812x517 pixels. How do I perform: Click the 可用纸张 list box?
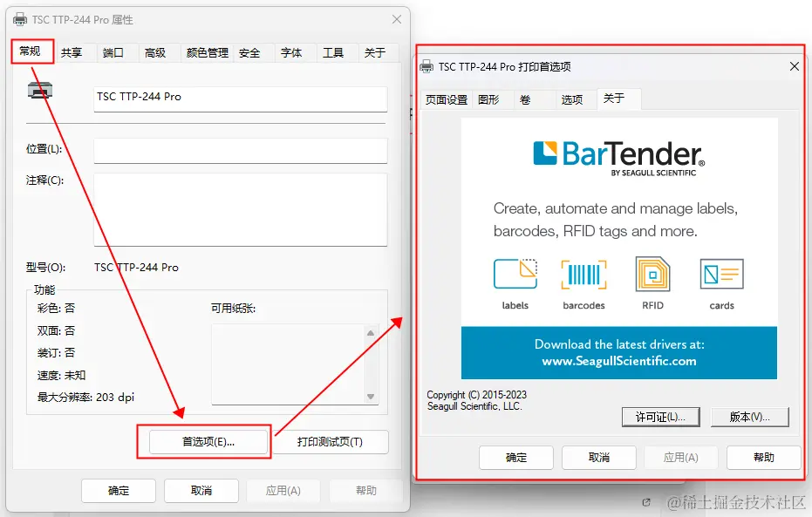(x=295, y=364)
